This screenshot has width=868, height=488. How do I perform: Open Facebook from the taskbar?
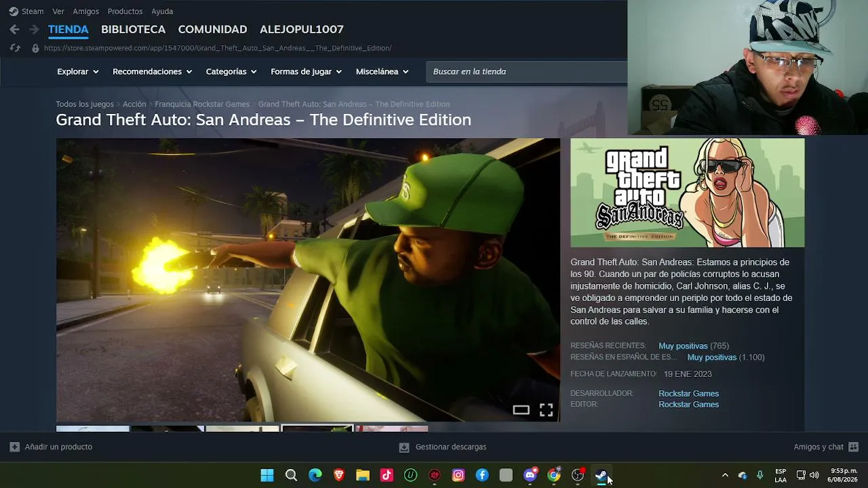coord(482,475)
